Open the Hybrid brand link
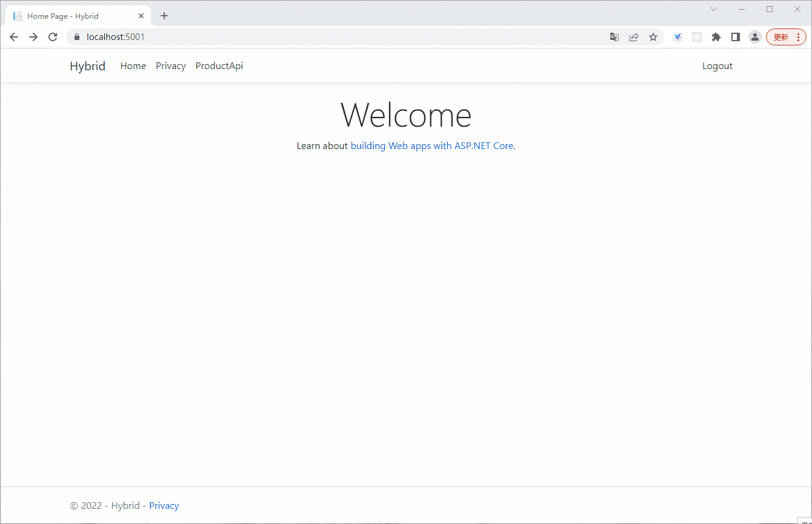The width and height of the screenshot is (812, 524). (x=88, y=66)
